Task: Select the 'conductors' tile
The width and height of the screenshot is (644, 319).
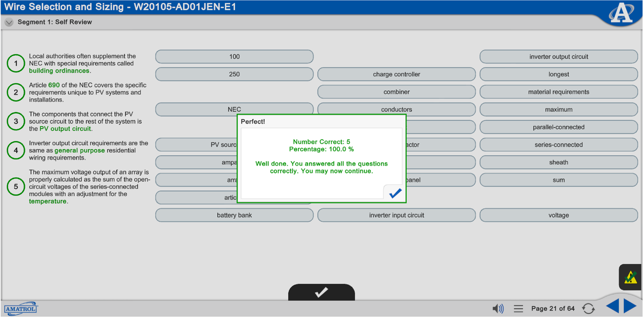Action: point(397,110)
